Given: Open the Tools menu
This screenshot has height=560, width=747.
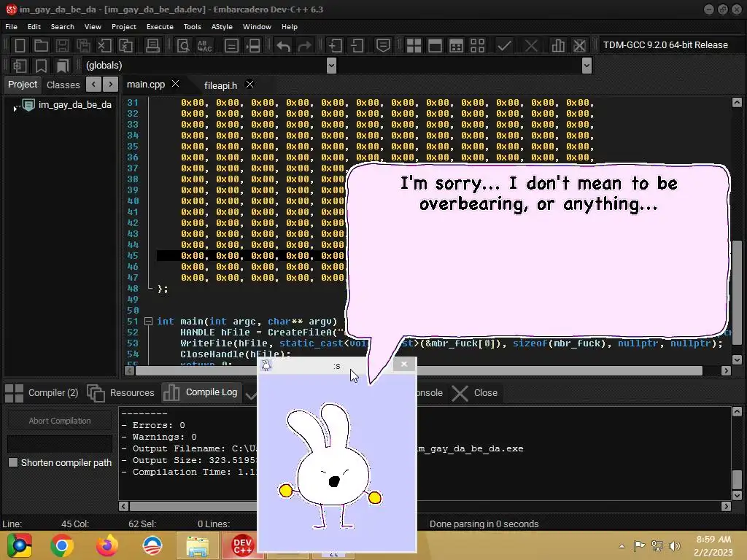Looking at the screenshot, I should tap(193, 27).
